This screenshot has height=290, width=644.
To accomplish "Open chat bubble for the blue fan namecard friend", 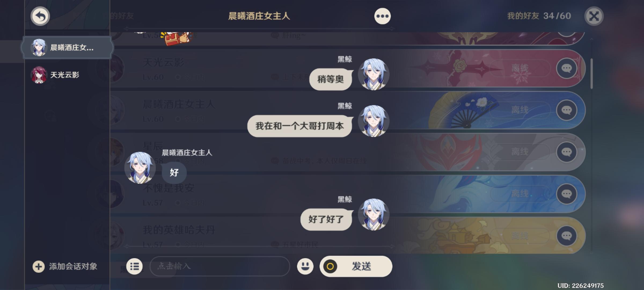I will [567, 110].
